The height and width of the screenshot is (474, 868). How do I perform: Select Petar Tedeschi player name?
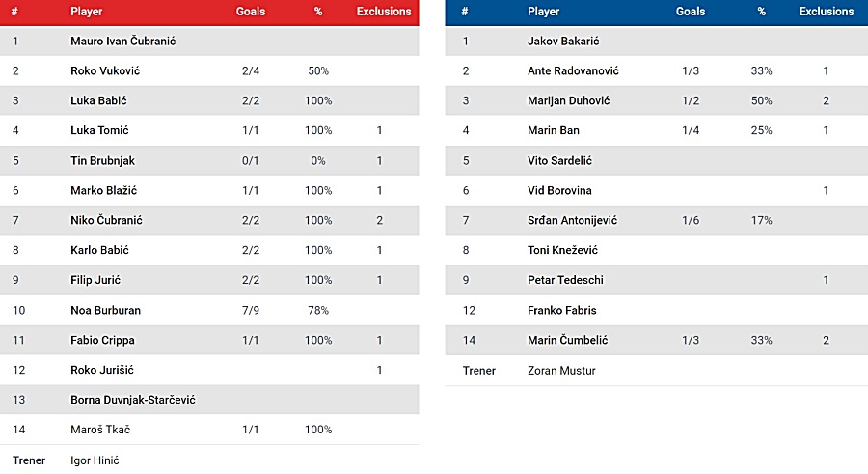pos(565,280)
